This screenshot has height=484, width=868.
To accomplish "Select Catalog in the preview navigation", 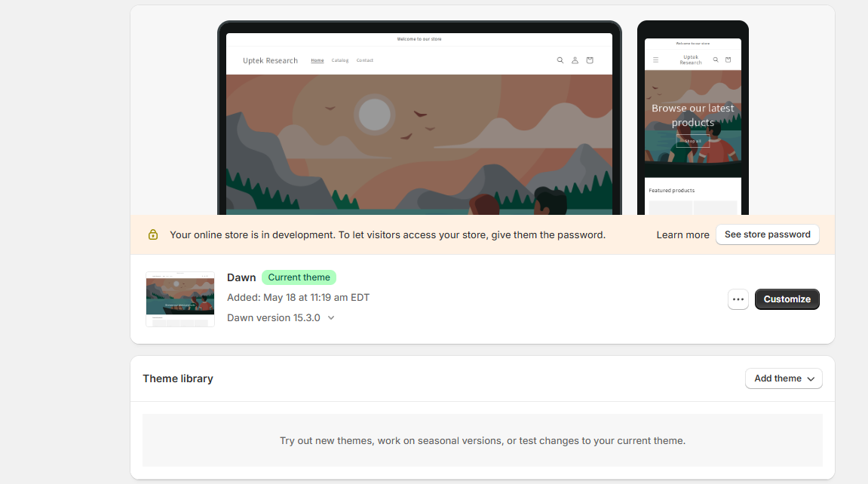I will (340, 60).
